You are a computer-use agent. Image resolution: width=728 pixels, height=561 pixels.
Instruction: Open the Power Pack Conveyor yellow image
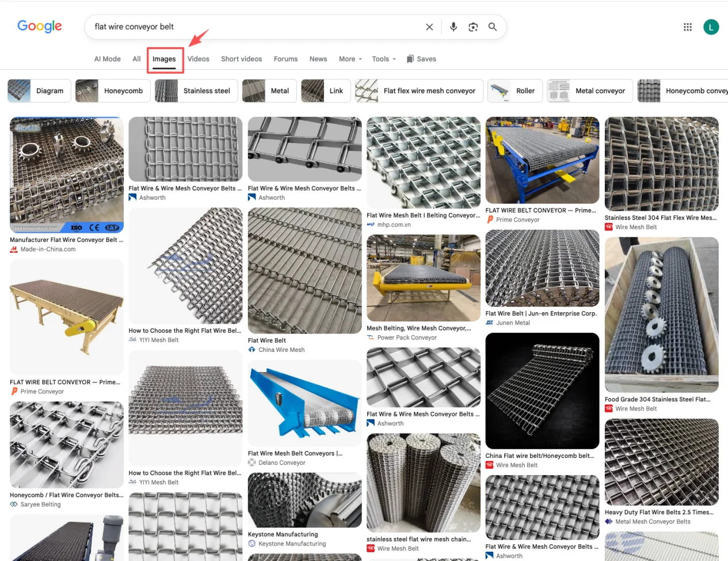(x=424, y=278)
